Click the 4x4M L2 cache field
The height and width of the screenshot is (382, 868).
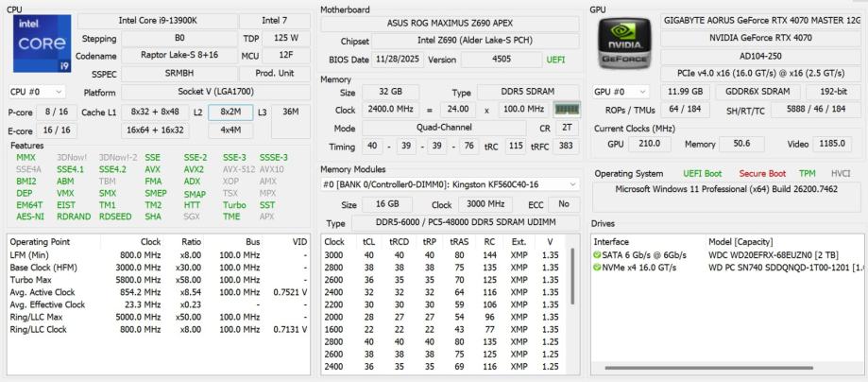pos(230,130)
